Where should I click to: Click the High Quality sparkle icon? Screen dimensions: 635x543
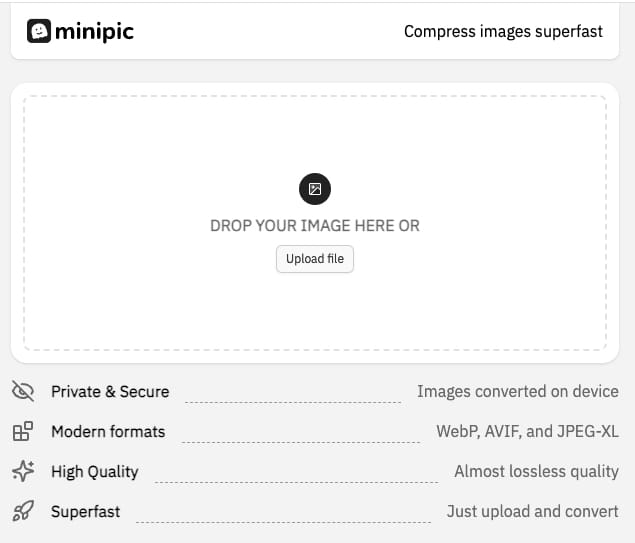[x=23, y=471]
